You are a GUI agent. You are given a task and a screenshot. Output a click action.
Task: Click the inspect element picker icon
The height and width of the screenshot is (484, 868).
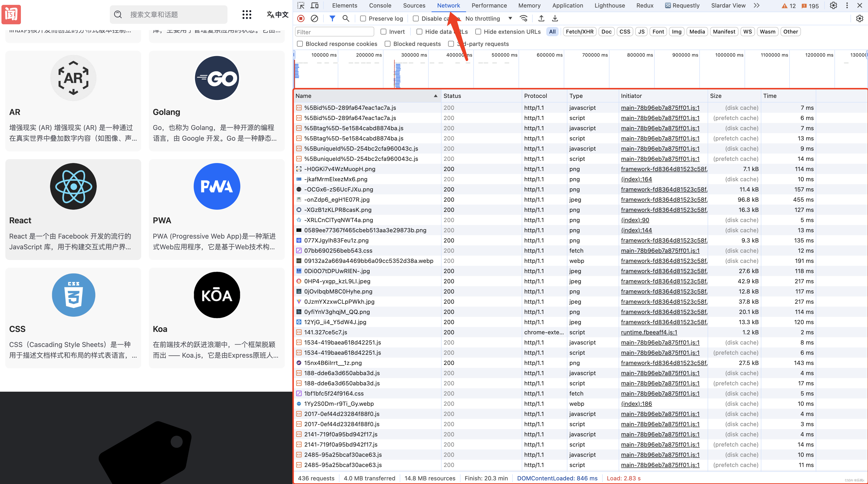[x=301, y=6]
